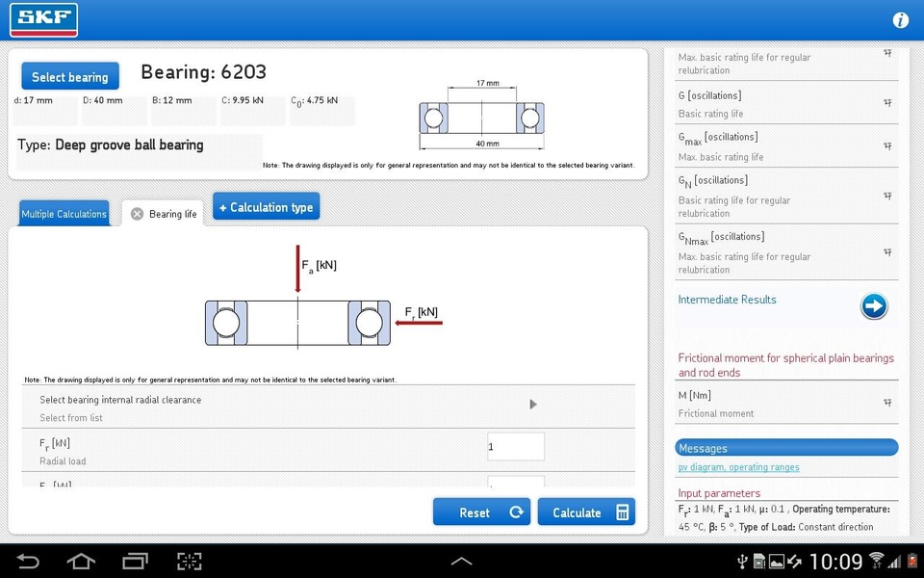Tap load diagram with Fa and Fr arrows
Viewport: 924px width, 578px height.
324,298
